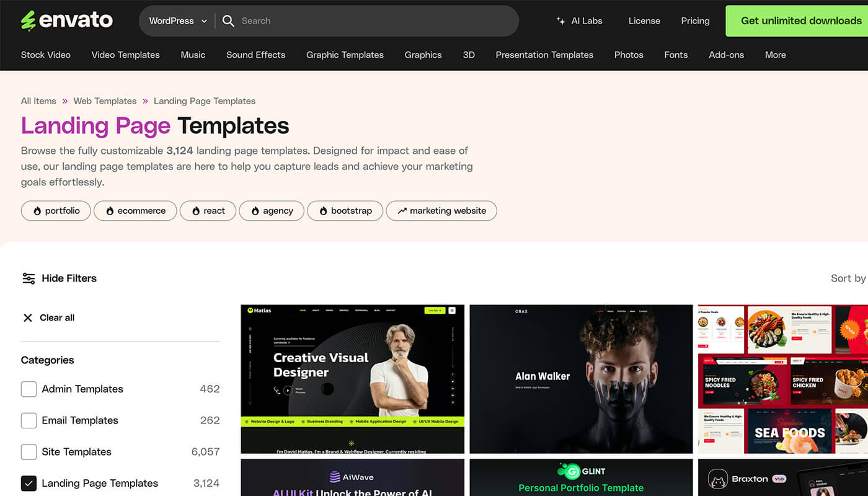Open the Alan Walker template thumbnail
Viewport: 868px width, 496px height.
click(581, 379)
